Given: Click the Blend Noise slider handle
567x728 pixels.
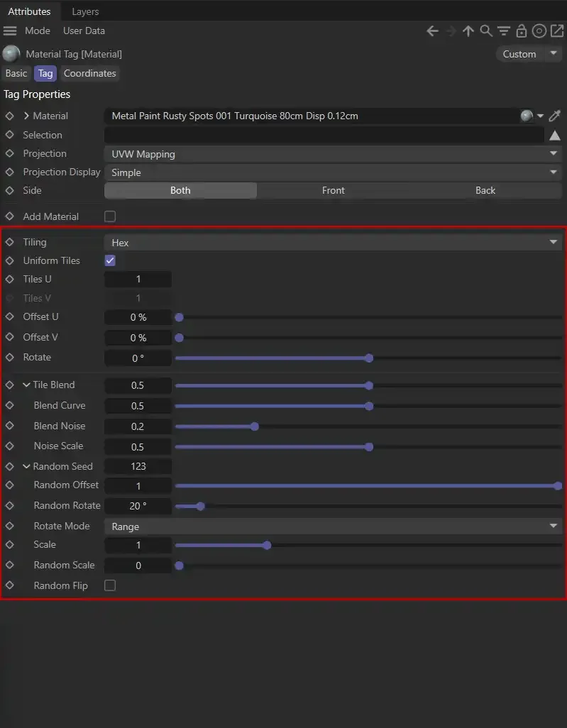Looking at the screenshot, I should click(255, 426).
